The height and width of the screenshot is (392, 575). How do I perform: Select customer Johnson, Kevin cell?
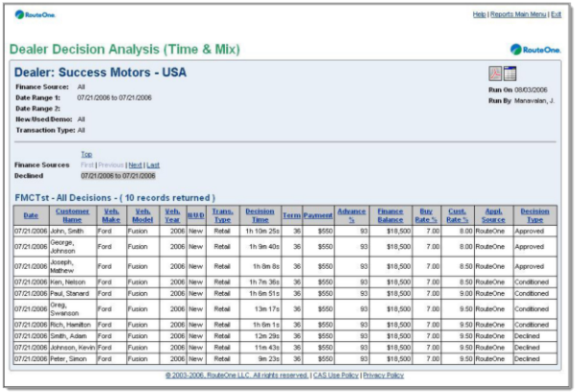coord(72,348)
